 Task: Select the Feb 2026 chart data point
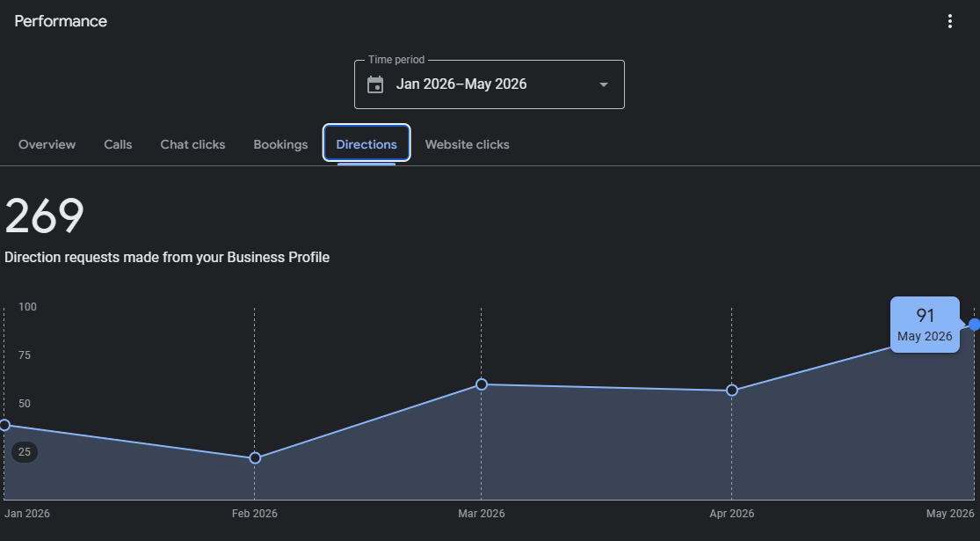254,458
